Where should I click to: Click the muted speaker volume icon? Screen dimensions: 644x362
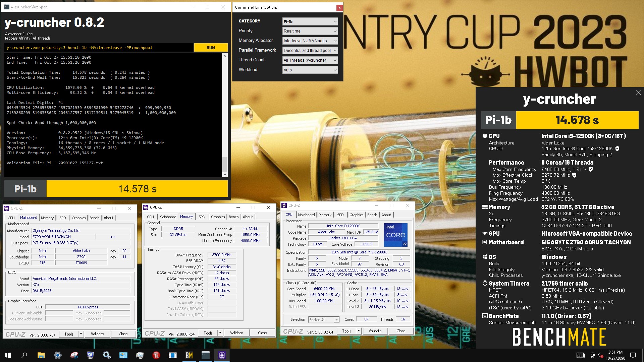(600, 355)
